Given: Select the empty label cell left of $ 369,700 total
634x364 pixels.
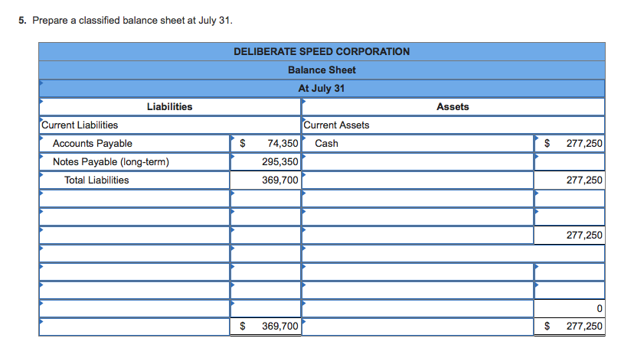Looking at the screenshot, I should coord(135,327).
